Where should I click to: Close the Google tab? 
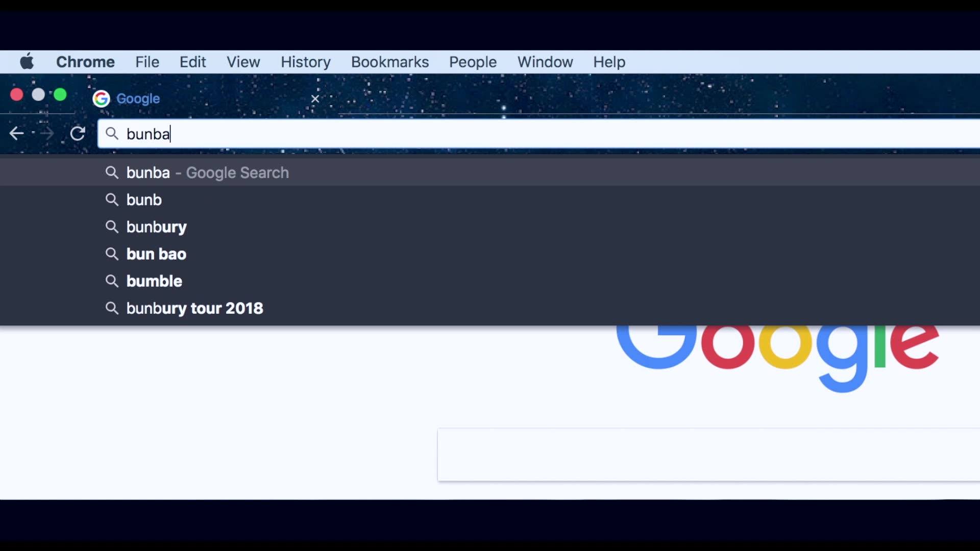[x=315, y=99]
